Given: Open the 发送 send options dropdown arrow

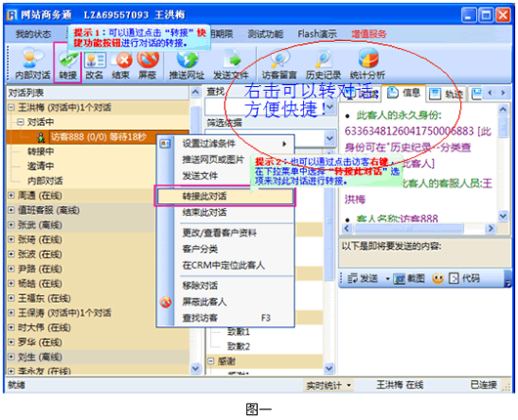Looking at the screenshot, I should point(387,279).
